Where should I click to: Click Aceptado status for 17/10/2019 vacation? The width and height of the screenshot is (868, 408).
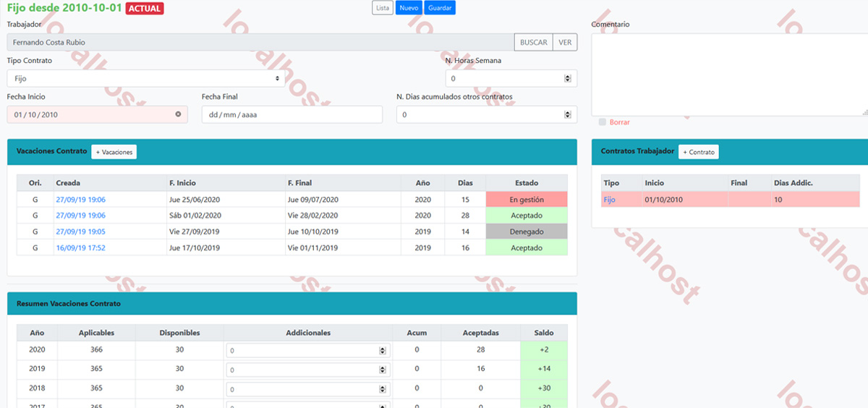click(x=527, y=248)
